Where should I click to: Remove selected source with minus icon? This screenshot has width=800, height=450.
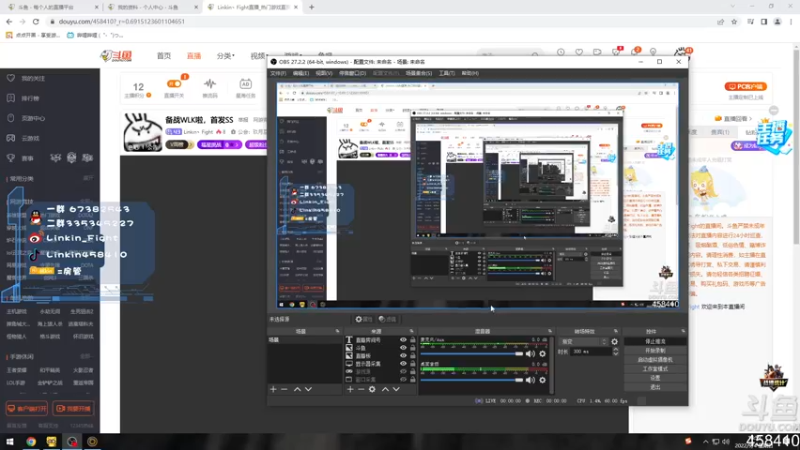point(361,389)
